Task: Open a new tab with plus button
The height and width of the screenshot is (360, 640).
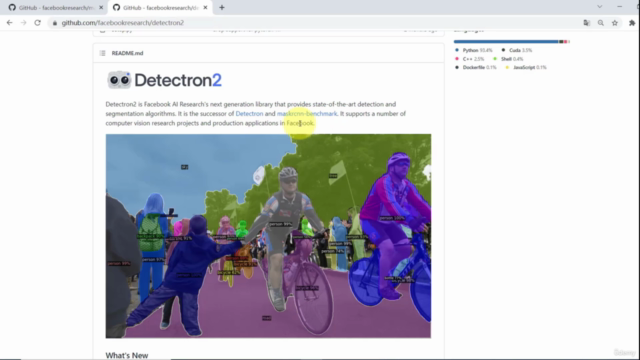Action: tap(222, 7)
